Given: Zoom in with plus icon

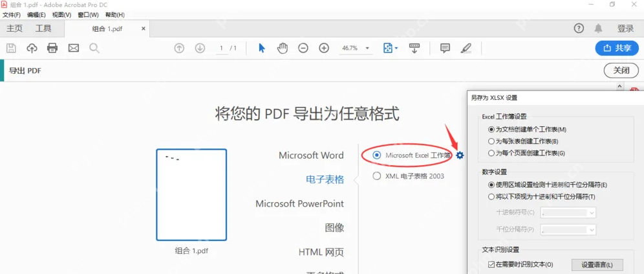Looking at the screenshot, I should 324,48.
